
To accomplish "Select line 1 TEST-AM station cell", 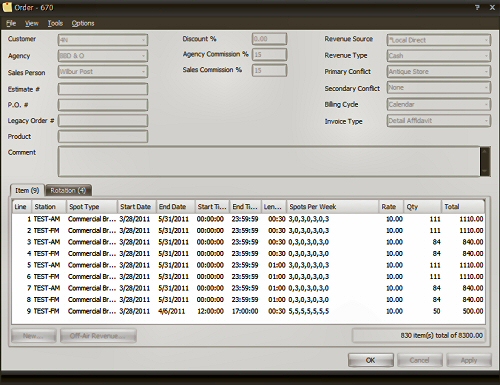I will pos(47,219).
